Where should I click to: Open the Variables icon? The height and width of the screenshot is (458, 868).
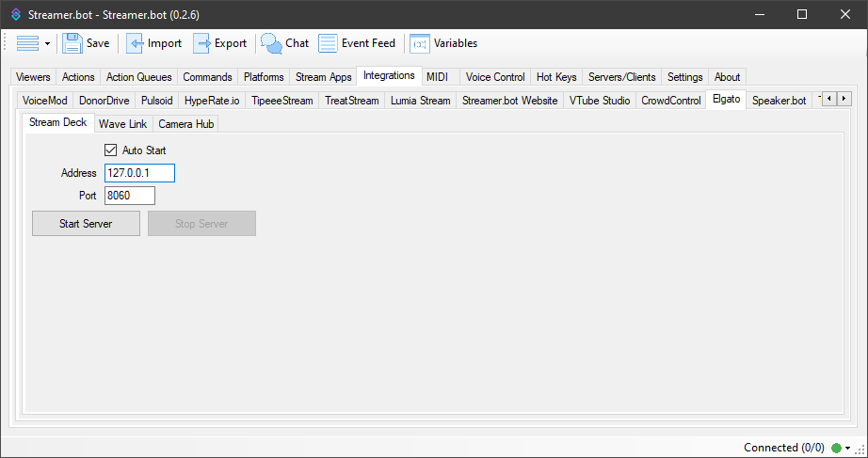(x=420, y=43)
